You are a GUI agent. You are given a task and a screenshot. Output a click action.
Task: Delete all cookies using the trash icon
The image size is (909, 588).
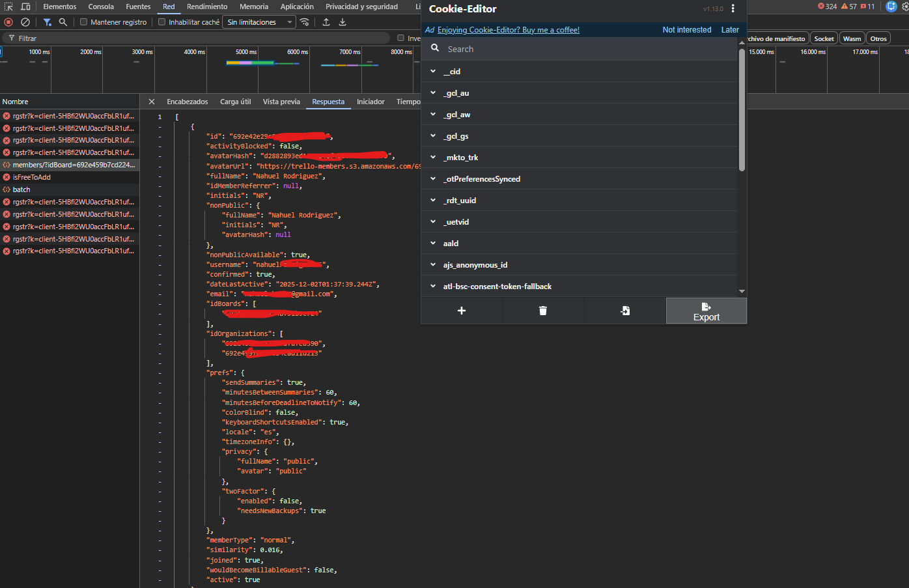tap(543, 311)
